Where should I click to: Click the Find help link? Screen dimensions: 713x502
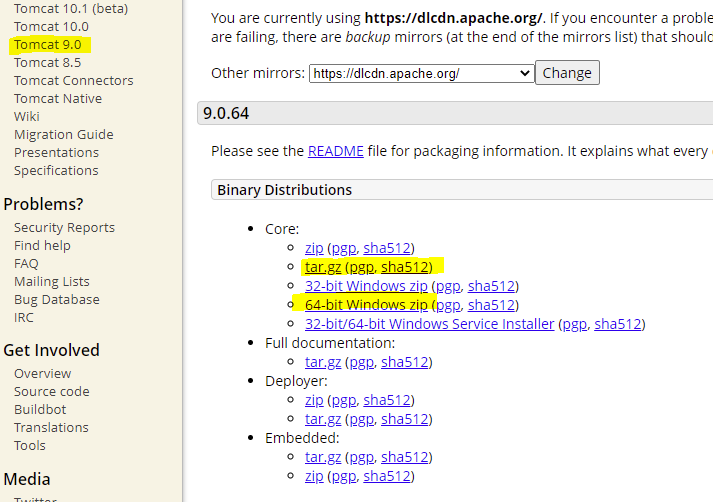coord(42,246)
